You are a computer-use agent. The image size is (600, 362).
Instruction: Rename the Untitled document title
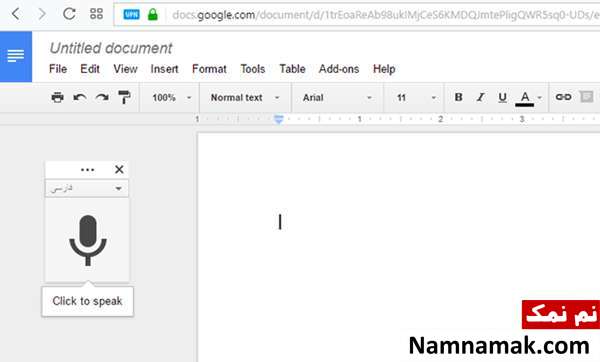[x=111, y=48]
